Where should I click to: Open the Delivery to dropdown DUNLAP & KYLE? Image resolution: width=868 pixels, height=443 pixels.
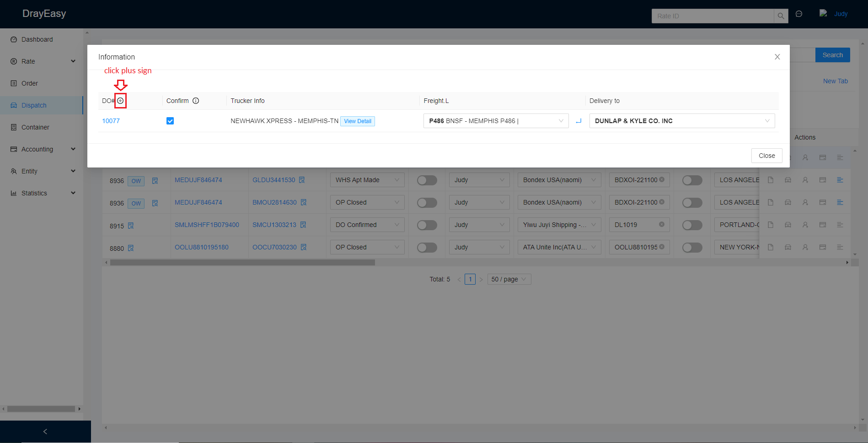pos(681,121)
